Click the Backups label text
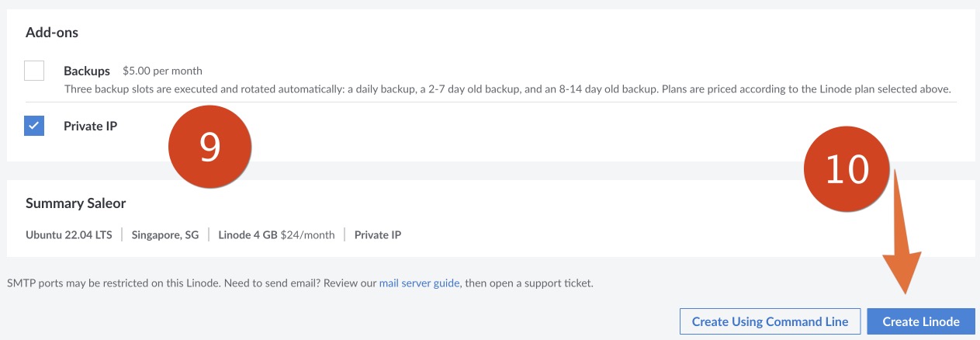Screen dimensions: 980x340 click(87, 71)
